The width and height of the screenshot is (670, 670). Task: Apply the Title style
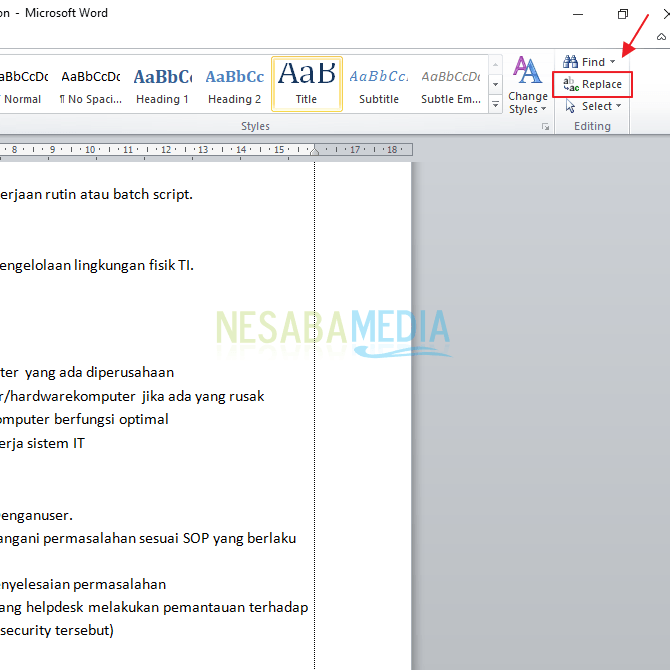[x=306, y=84]
